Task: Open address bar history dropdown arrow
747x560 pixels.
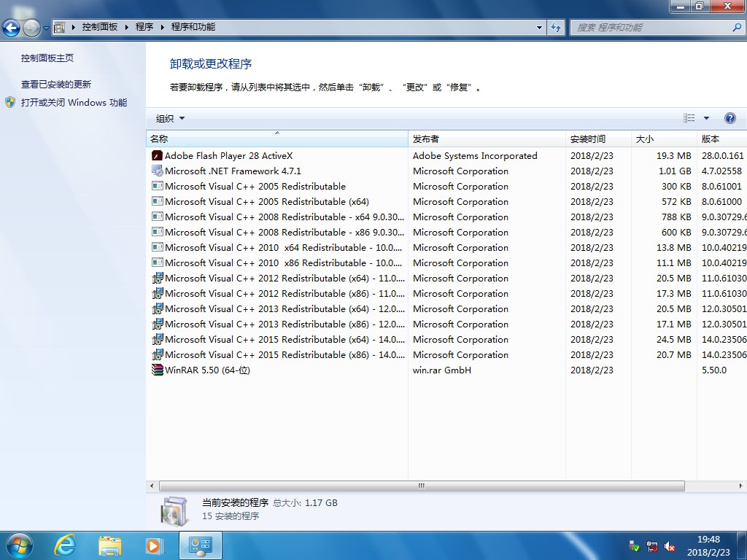Action: (x=539, y=27)
